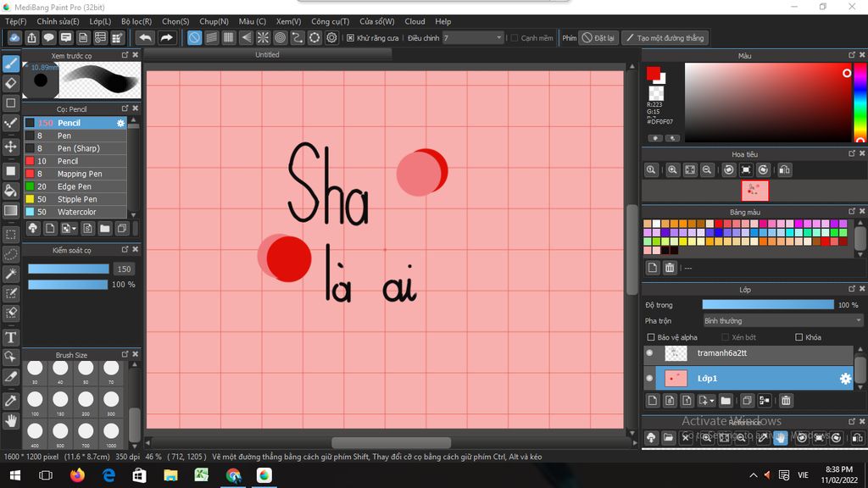Select the Magic Wand tool
868x488 pixels.
[x=11, y=274]
